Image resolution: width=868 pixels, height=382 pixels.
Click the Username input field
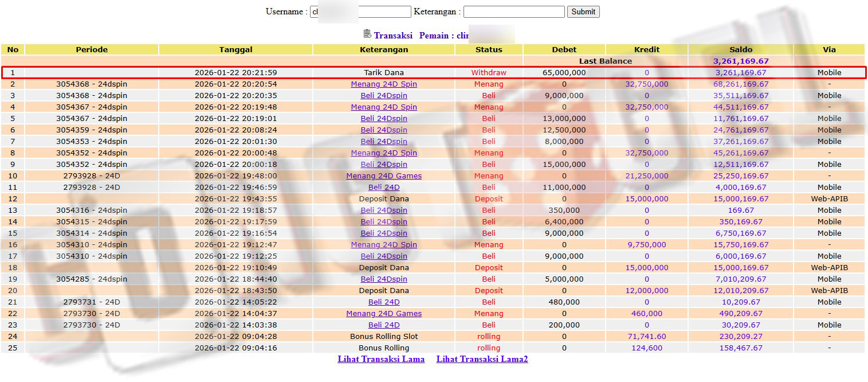(360, 11)
